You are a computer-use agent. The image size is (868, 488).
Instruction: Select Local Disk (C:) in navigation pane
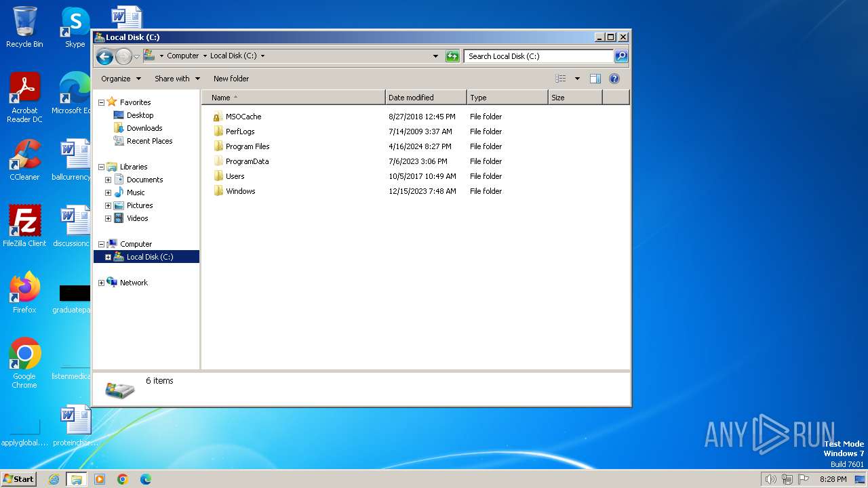coord(150,257)
